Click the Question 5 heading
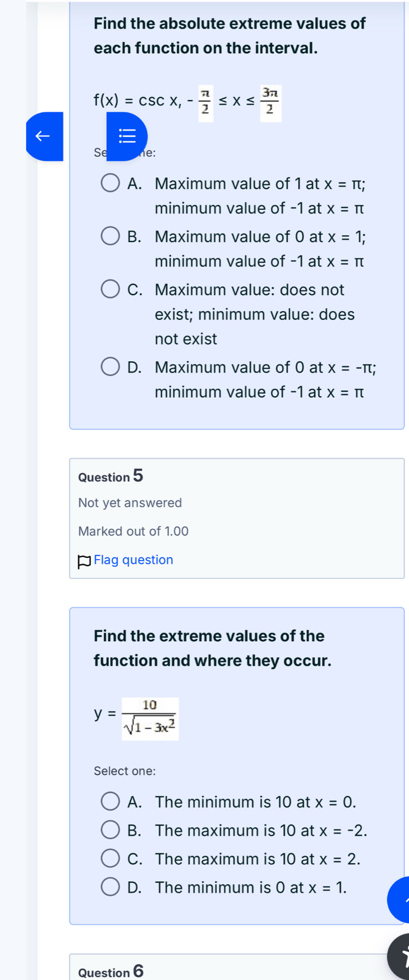This screenshot has height=980, width=409. 109,476
